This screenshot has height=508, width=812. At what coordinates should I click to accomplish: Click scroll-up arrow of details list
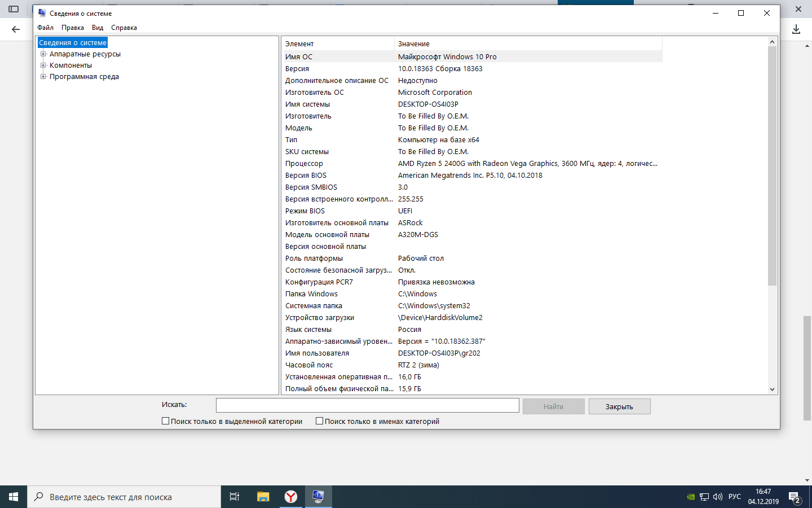coord(773,42)
